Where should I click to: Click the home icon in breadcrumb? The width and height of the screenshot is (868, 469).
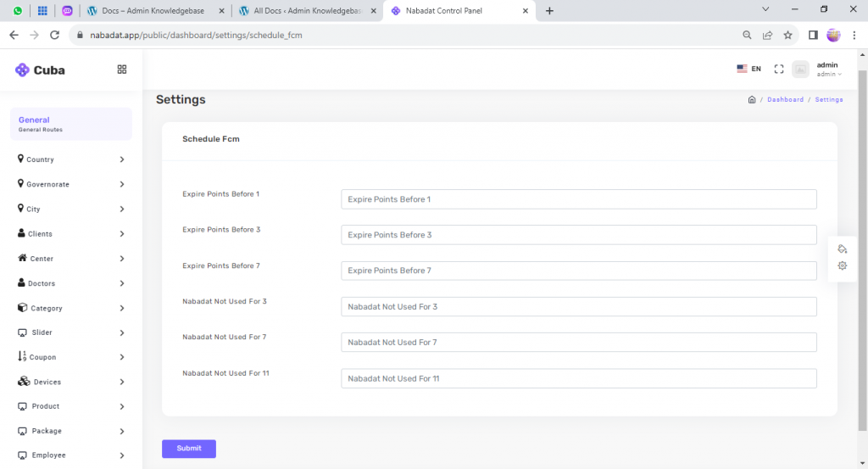pos(752,99)
